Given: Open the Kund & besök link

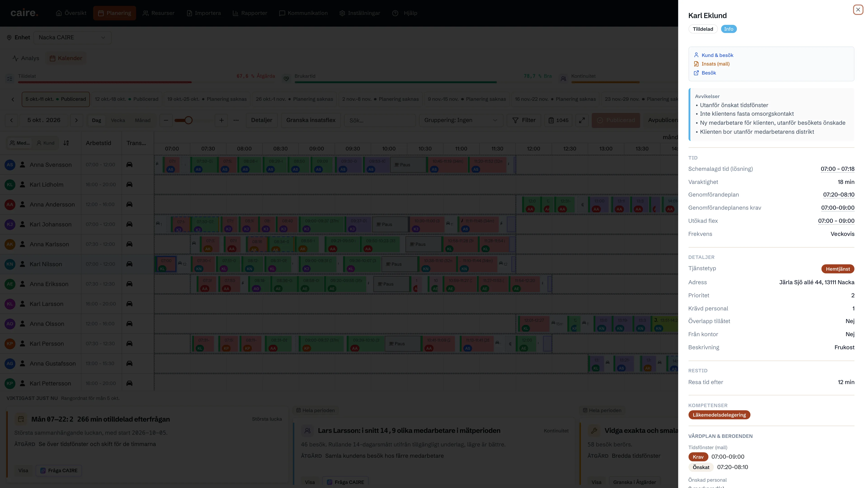Looking at the screenshot, I should tap(717, 55).
